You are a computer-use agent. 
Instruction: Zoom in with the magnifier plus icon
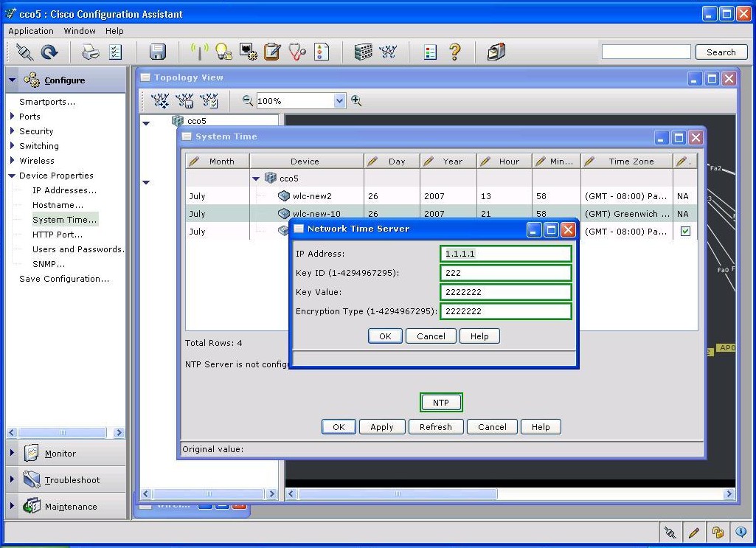coord(356,100)
